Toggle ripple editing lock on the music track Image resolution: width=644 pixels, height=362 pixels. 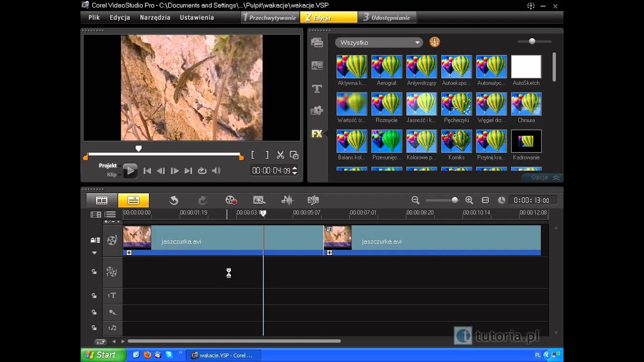pos(94,328)
